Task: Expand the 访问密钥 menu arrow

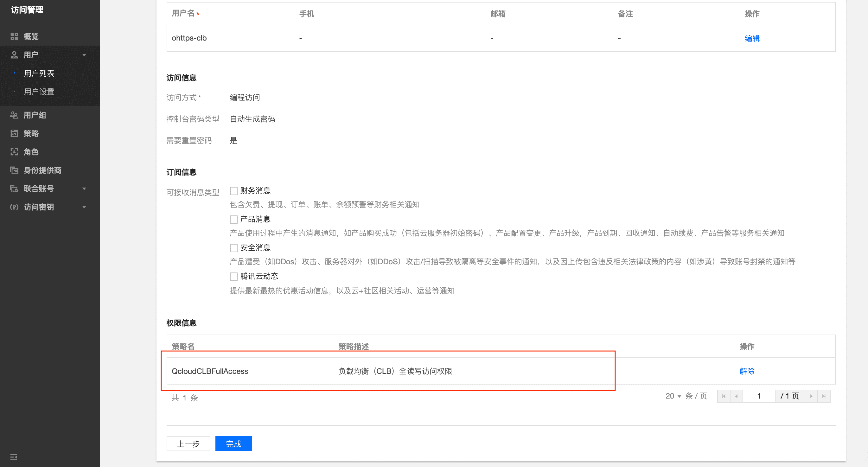Action: tap(84, 207)
